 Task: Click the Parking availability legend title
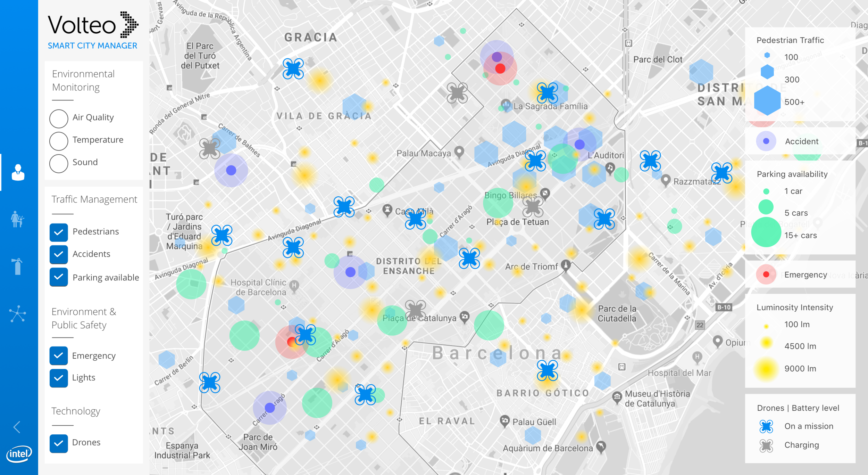click(792, 174)
